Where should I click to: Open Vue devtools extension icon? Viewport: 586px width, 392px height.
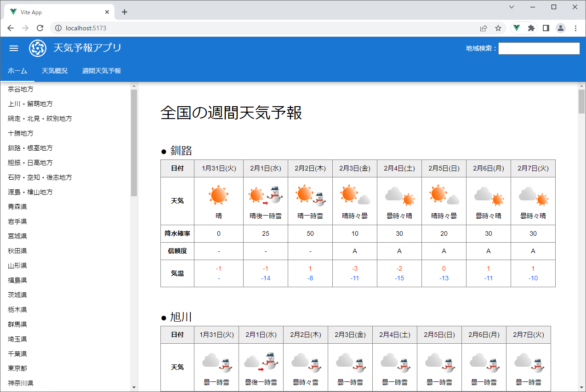pos(517,28)
